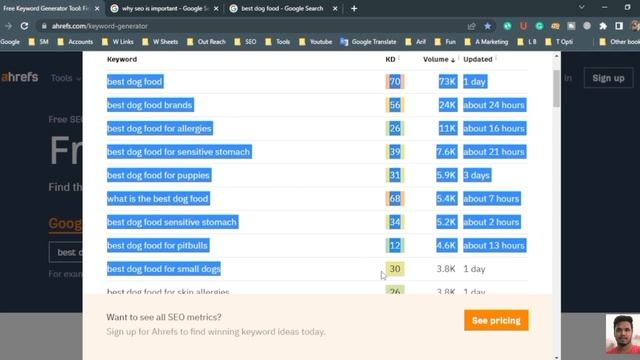Click the See pricing button

(496, 320)
